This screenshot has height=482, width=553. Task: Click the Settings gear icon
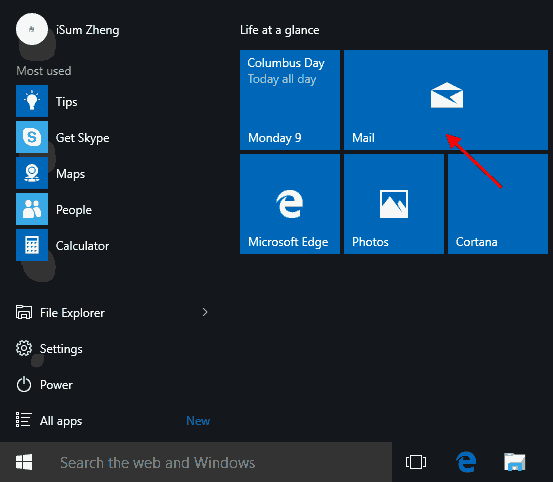point(24,348)
